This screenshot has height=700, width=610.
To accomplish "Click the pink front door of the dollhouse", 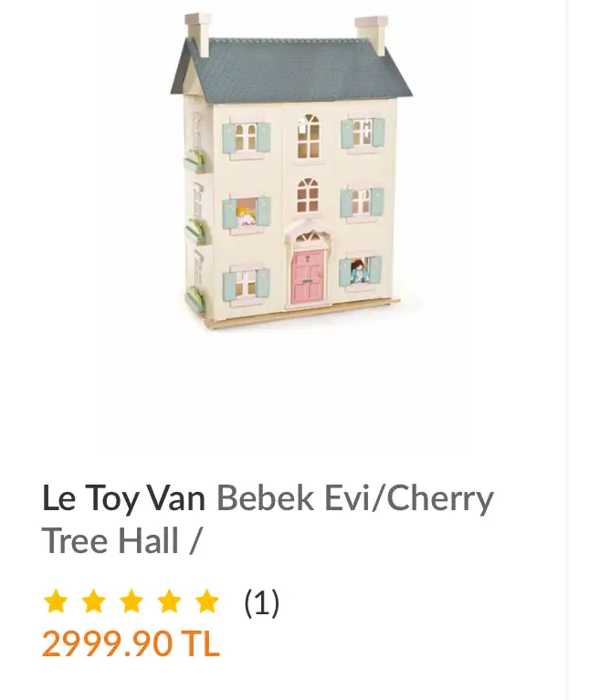I will 308,277.
